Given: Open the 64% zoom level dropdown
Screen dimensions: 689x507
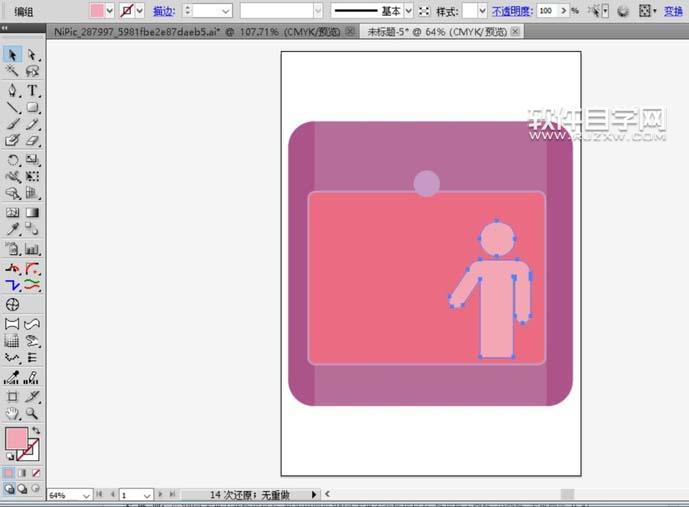Looking at the screenshot, I should pyautogui.click(x=86, y=495).
